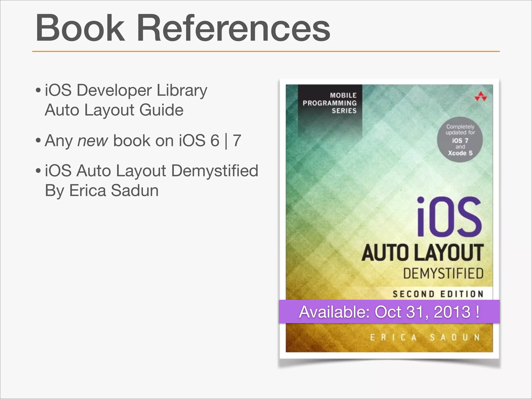Viewport: 532px width, 399px height.
Task: Select bullet 'Any new book on iOS 6 | 7'
Action: coord(143,141)
